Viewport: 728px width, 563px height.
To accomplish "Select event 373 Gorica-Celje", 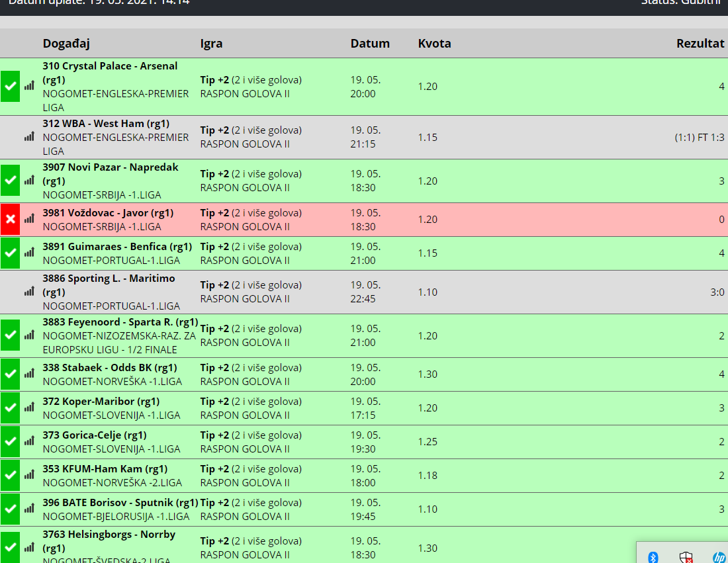I will pos(95,435).
